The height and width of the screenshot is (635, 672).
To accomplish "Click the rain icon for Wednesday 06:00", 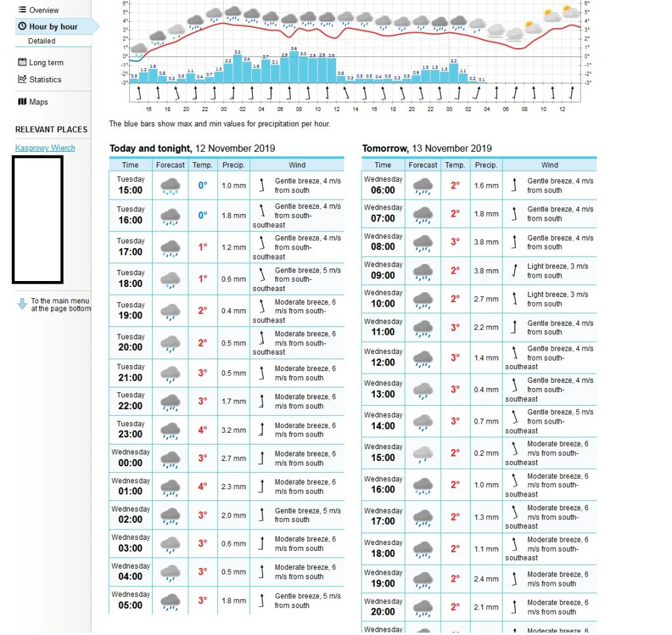I will pos(423,186).
